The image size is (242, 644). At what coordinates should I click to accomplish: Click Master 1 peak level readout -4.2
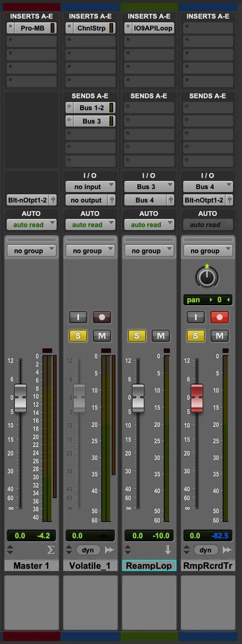[44, 536]
